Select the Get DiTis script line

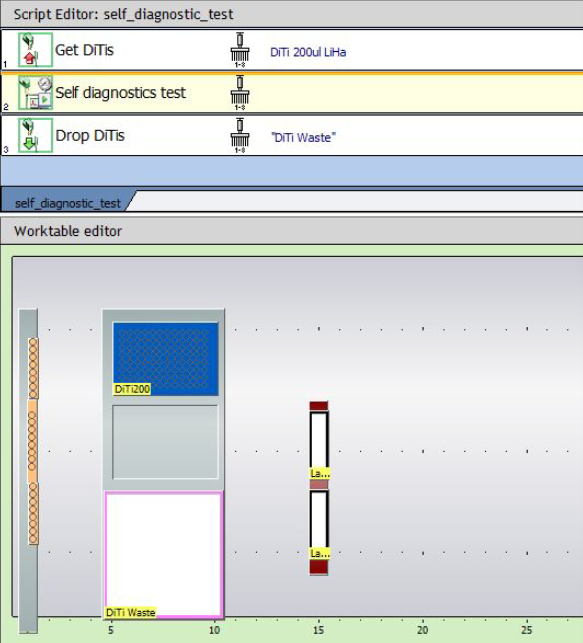coord(292,50)
